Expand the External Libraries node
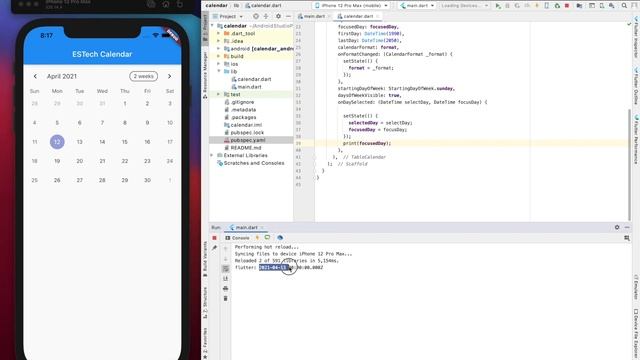Image resolution: width=640 pixels, height=360 pixels. click(212, 156)
